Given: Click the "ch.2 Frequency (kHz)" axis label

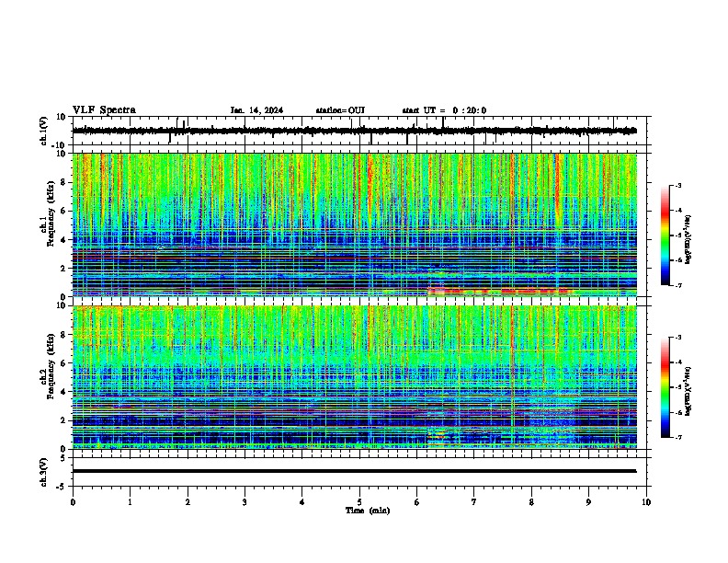Looking at the screenshot, I should point(48,366).
